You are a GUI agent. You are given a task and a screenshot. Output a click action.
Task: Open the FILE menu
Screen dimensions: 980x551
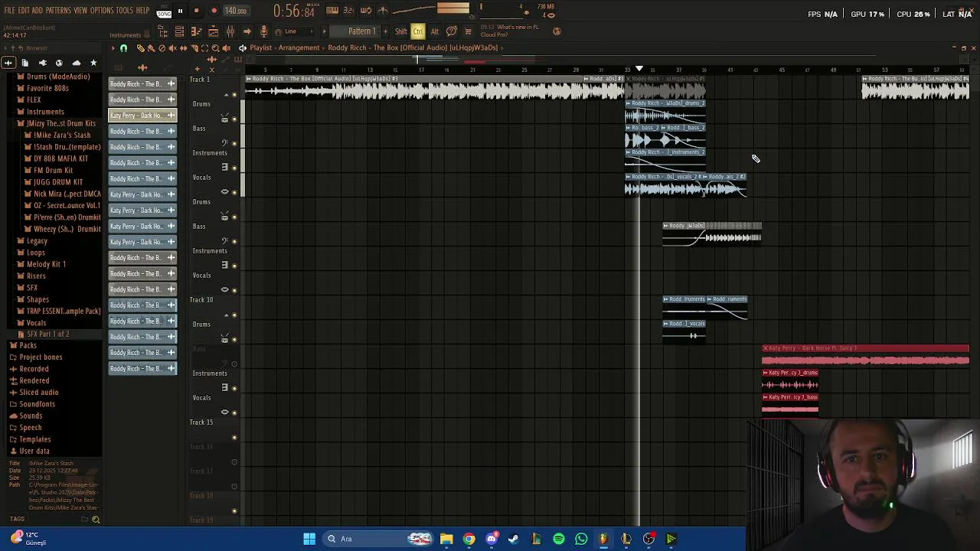click(9, 11)
